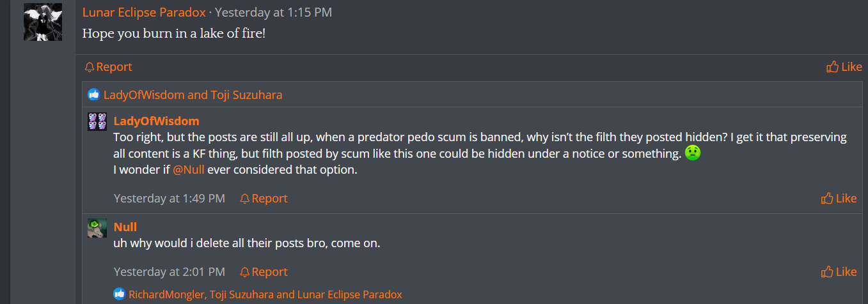Click the nauseated face emoji
This screenshot has height=304, width=868.
[x=692, y=153]
